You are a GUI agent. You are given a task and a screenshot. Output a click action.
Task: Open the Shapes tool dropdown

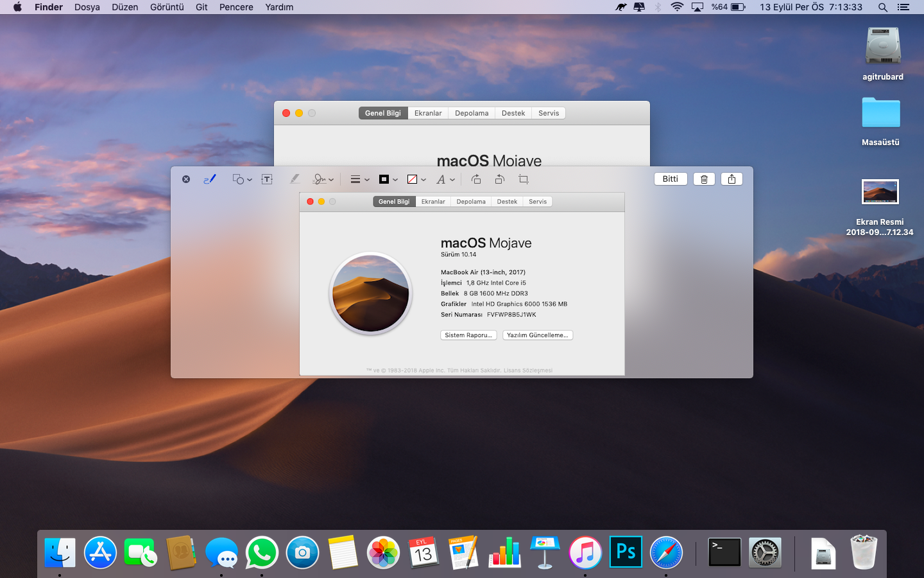pyautogui.click(x=242, y=179)
